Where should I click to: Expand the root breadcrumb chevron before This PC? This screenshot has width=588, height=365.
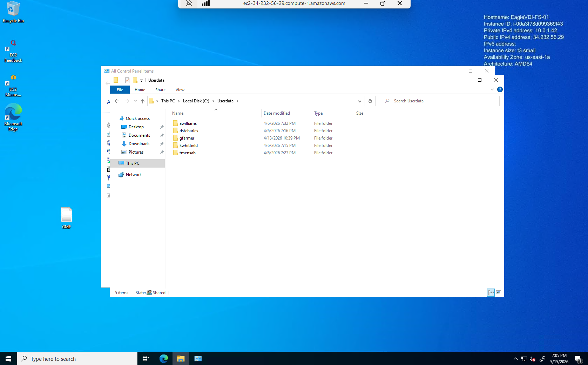[157, 101]
